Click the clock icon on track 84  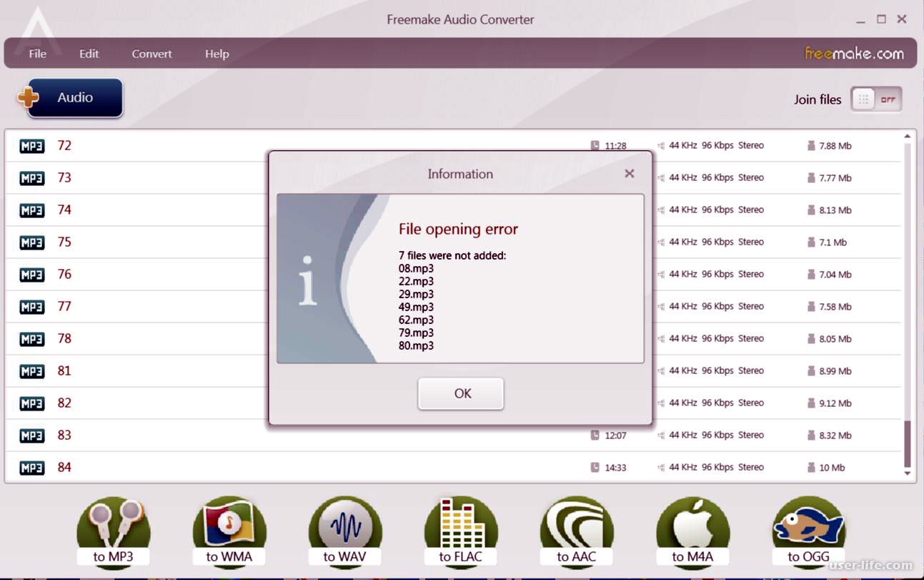595,467
